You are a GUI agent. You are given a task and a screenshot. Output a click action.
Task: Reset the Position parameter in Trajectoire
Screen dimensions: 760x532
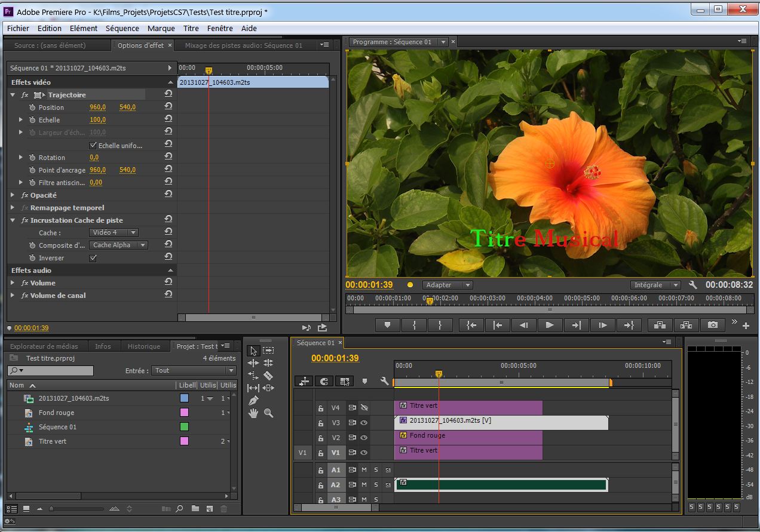point(168,107)
